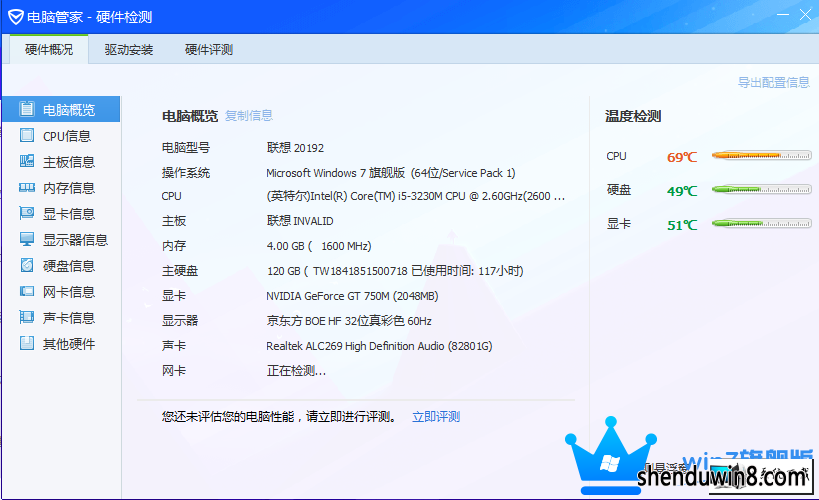Show 内存信息 details
The image size is (819, 500).
point(61,188)
